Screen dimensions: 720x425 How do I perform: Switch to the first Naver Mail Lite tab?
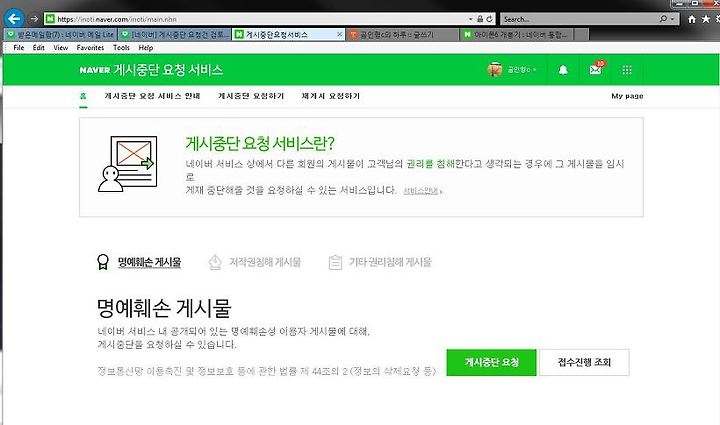(60, 34)
